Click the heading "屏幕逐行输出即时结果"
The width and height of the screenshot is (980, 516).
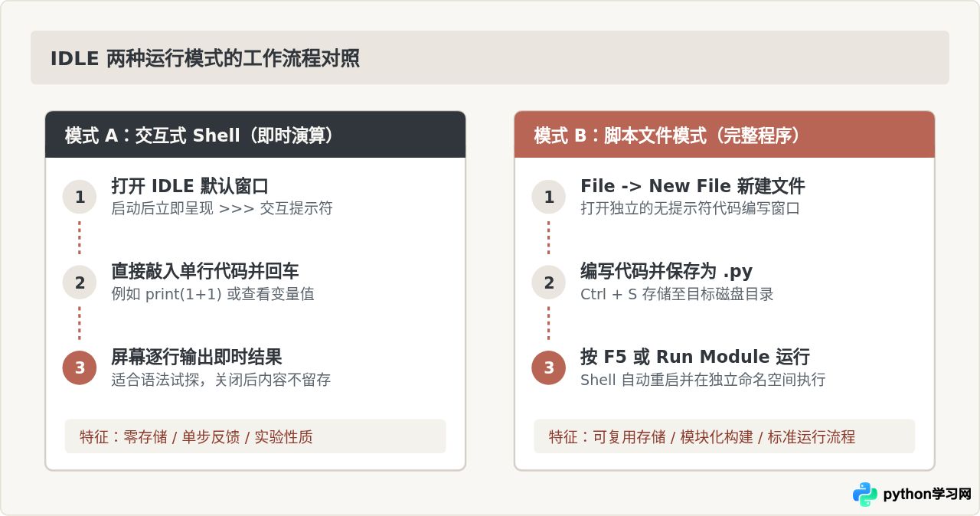tap(197, 357)
